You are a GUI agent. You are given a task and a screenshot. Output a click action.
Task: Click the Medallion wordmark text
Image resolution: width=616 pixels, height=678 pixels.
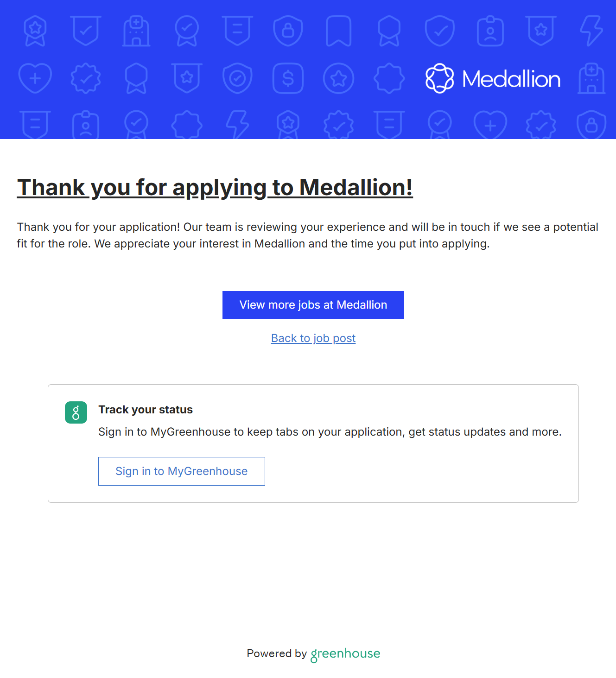511,79
